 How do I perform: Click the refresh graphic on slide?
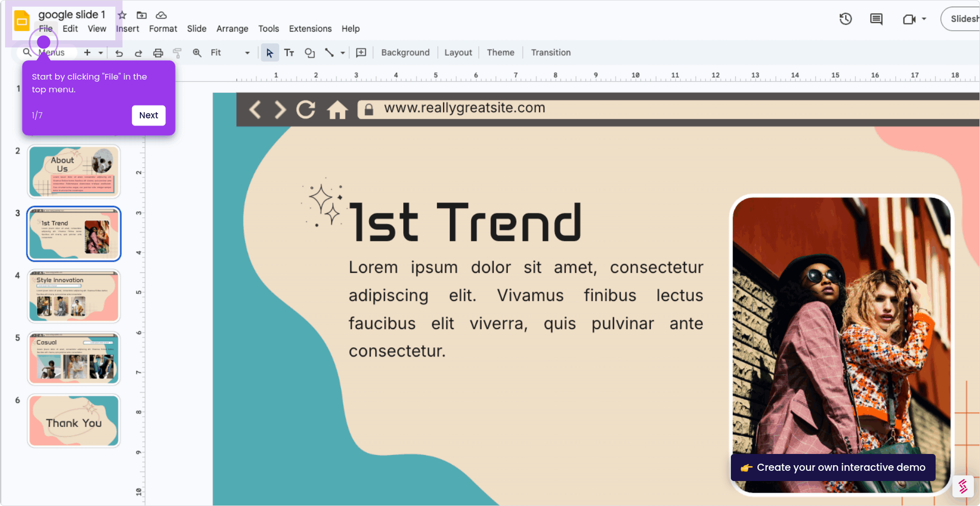(306, 109)
